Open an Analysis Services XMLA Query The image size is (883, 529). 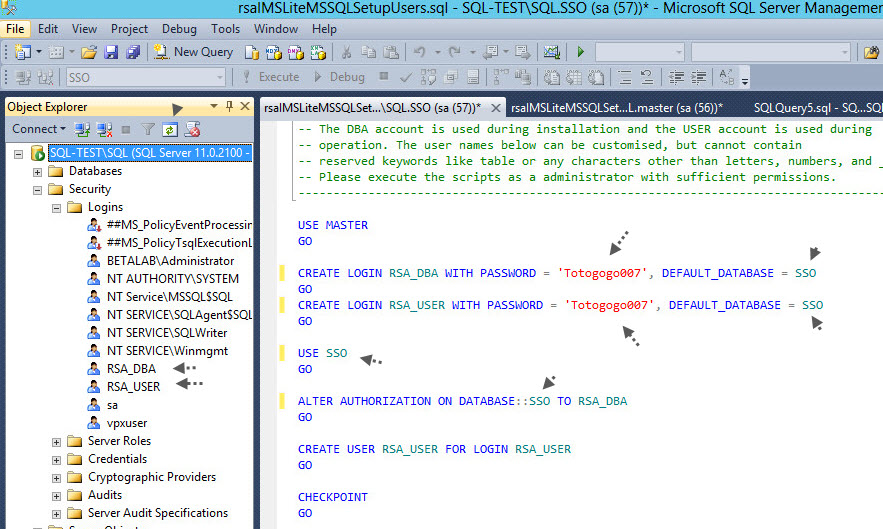tap(318, 52)
